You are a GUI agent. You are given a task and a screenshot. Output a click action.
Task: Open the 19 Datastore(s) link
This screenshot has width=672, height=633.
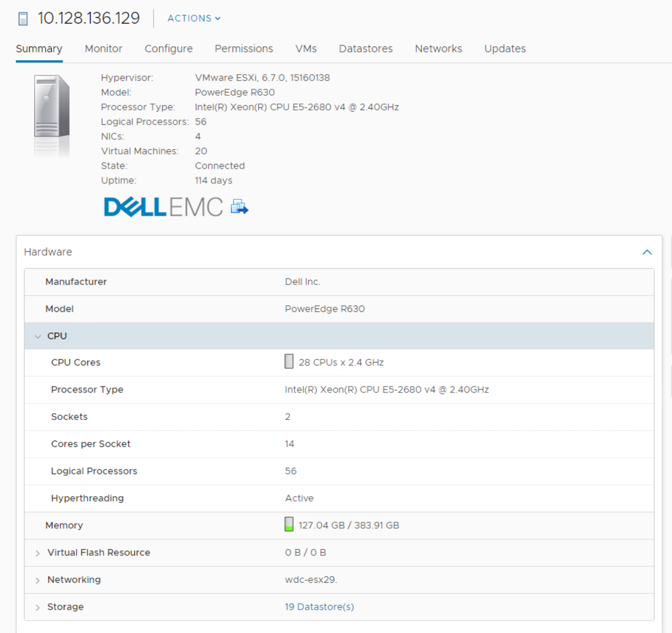click(319, 607)
